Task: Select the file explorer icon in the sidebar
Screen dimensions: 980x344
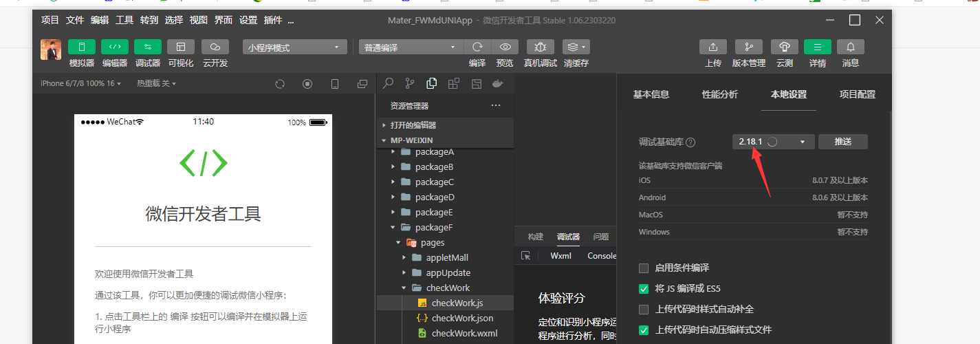Action: point(432,83)
